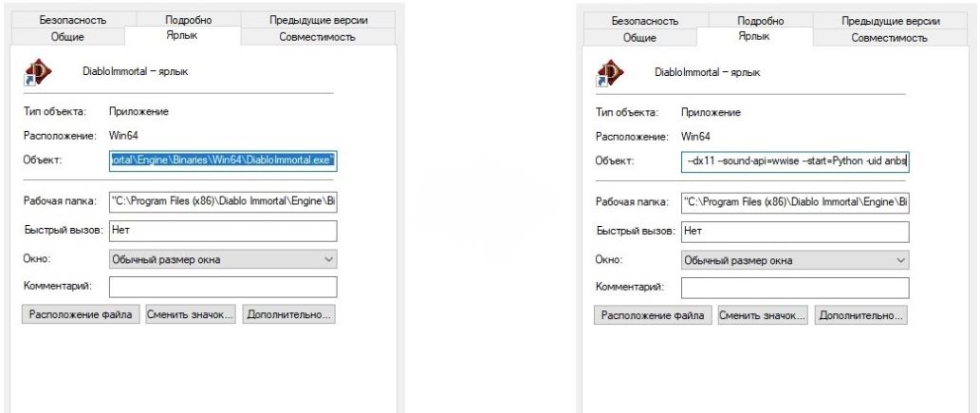Image resolution: width=980 pixels, height=413 pixels.
Task: Click Расположение файла button in right dialog
Action: click(653, 315)
